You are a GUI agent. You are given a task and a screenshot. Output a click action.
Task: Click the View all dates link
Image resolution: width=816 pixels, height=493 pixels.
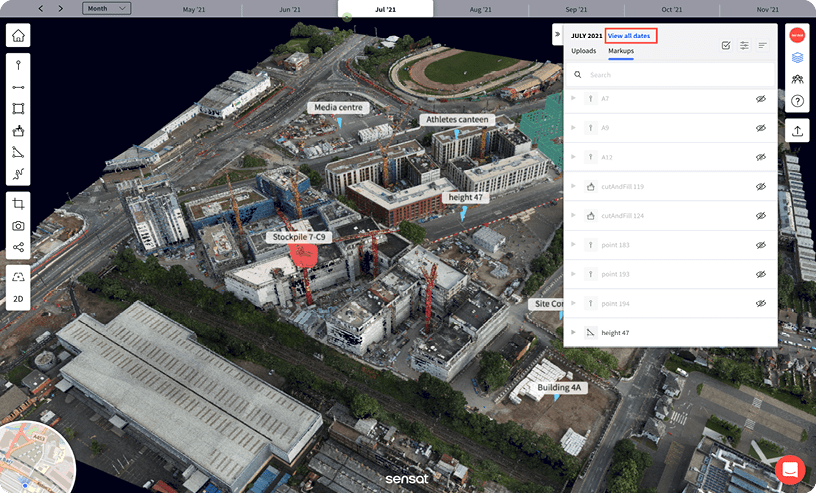click(629, 36)
